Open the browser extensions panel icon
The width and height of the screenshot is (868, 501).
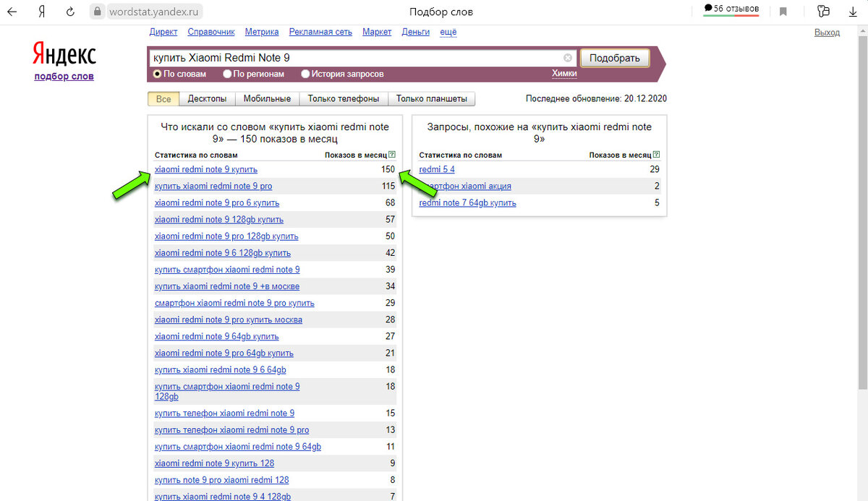(x=823, y=12)
